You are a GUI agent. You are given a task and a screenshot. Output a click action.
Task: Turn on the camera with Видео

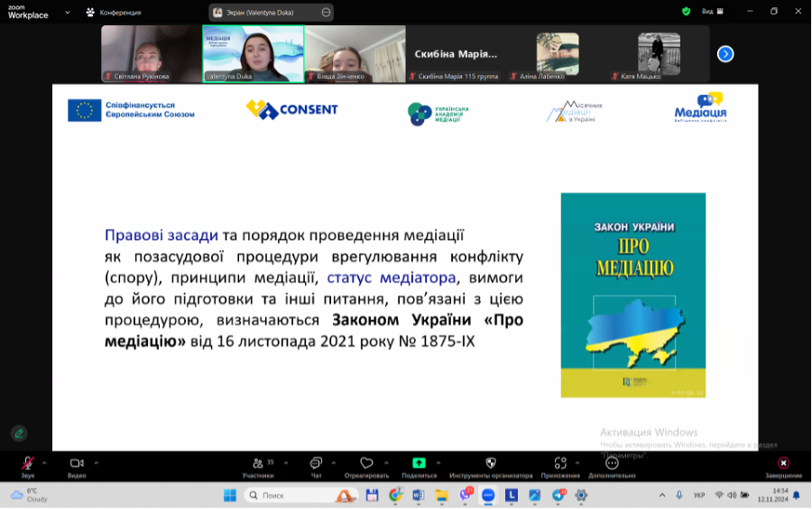coord(77,463)
